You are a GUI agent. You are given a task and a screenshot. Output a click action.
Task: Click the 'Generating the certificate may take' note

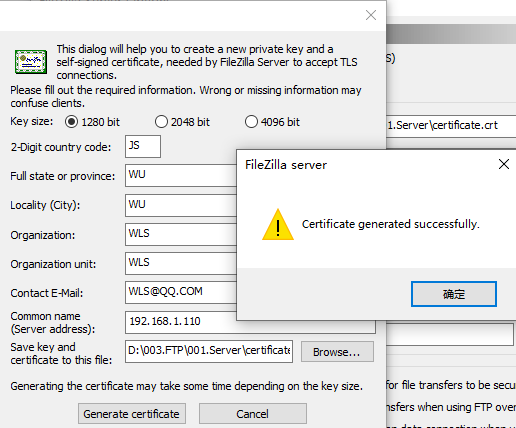point(187,386)
